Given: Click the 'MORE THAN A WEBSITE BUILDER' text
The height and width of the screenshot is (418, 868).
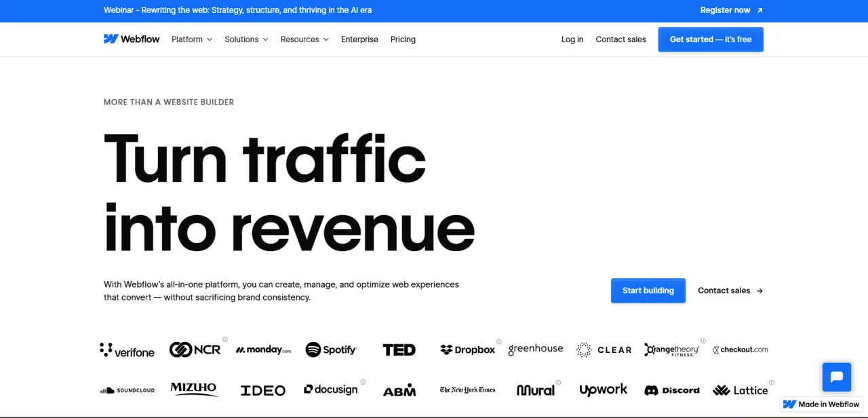Looking at the screenshot, I should pos(169,102).
